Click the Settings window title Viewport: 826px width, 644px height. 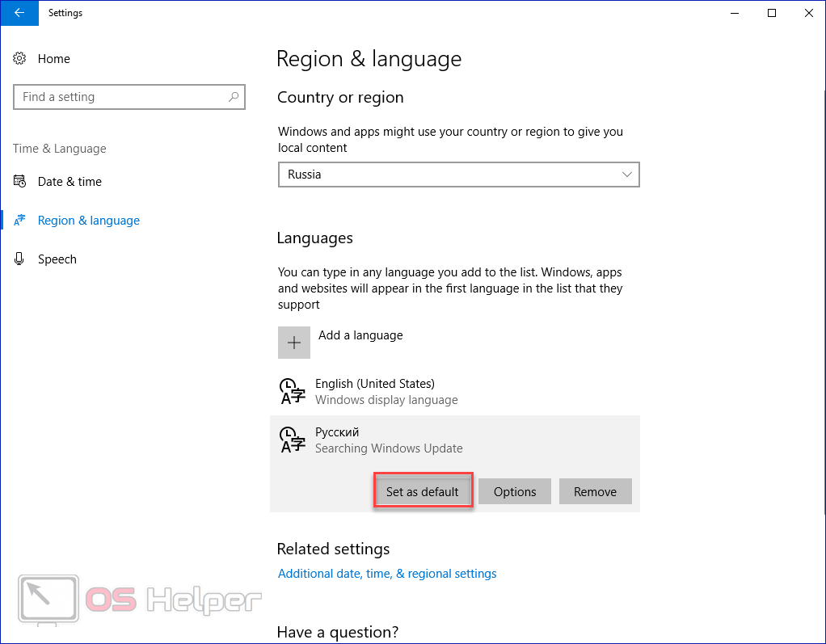65,13
